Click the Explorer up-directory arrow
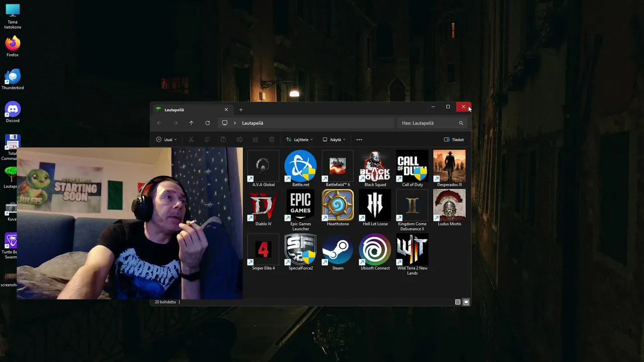Screen dimensions: 644x362 tap(191, 123)
